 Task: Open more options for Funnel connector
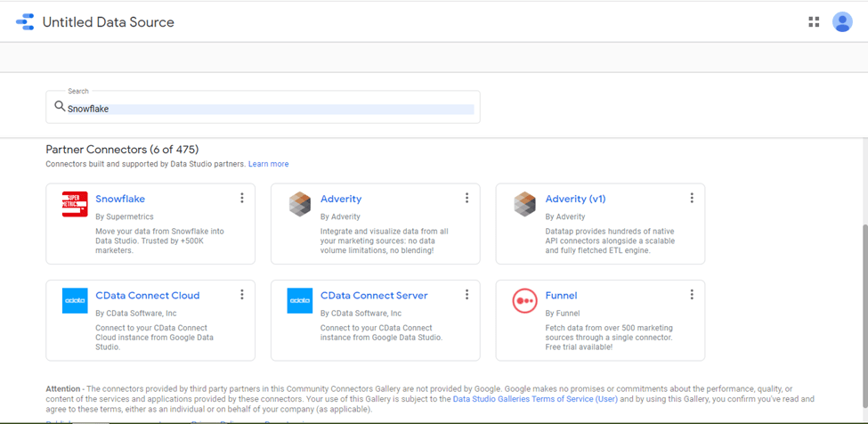pyautogui.click(x=692, y=295)
